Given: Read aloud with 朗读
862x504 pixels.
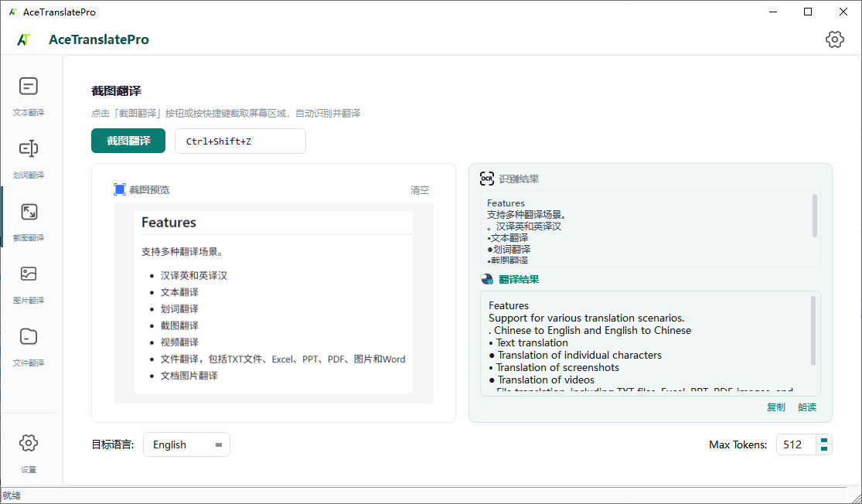Looking at the screenshot, I should click(807, 407).
